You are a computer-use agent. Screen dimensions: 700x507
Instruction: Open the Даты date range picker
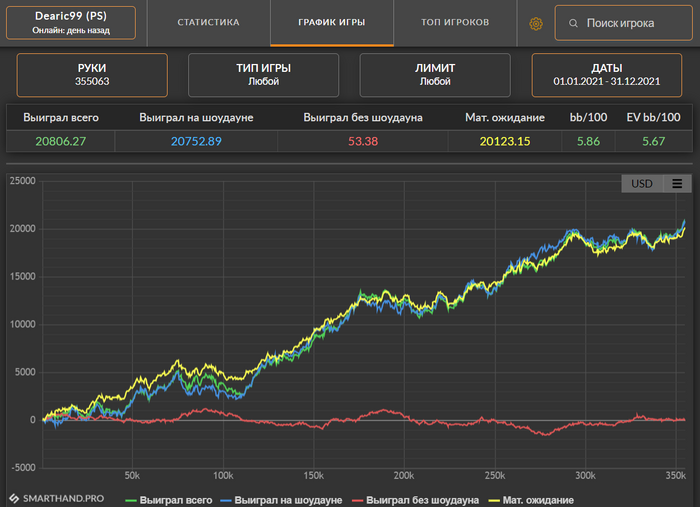point(607,75)
